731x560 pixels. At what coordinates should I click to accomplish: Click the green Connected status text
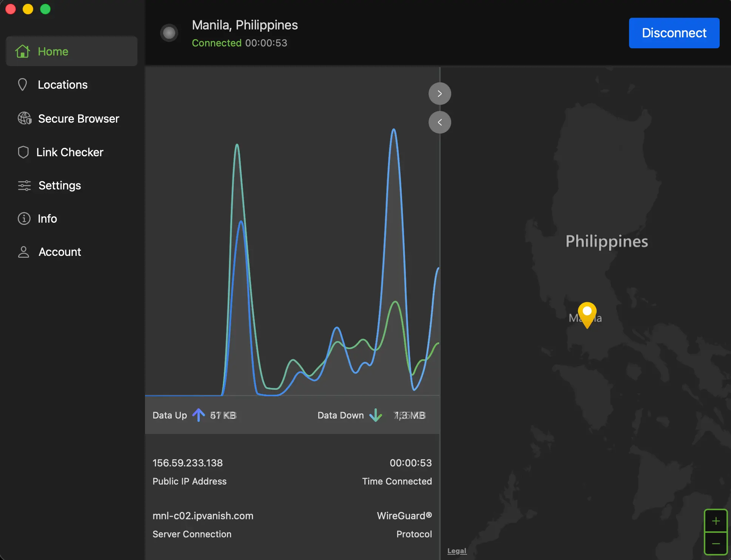[x=216, y=43]
